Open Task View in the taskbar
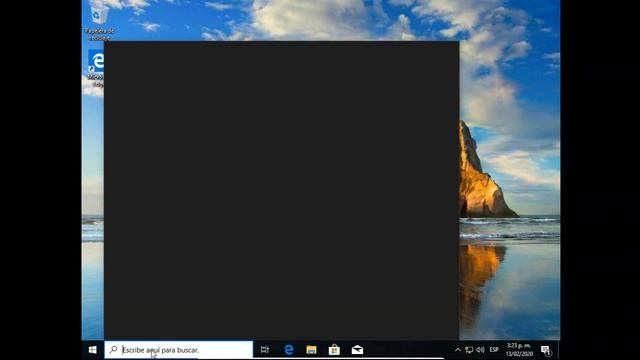Viewport: 640px width, 360px height. pos(264,350)
